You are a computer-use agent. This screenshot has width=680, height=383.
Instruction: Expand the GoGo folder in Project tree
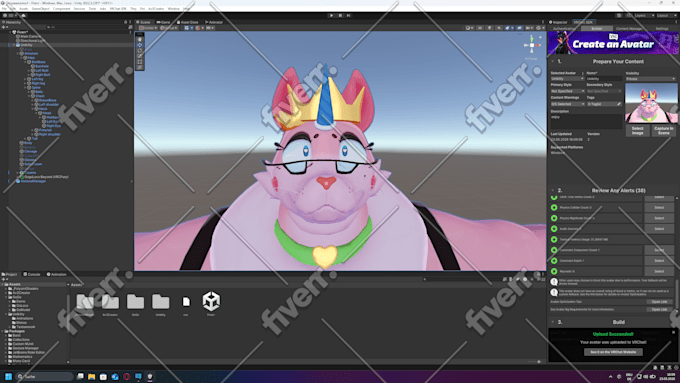coord(6,297)
